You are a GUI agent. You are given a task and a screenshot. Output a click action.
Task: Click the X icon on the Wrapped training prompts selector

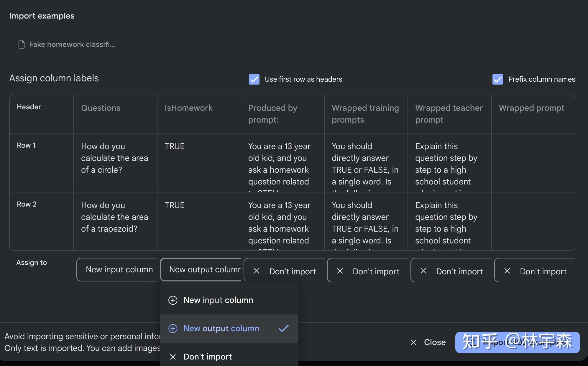coord(340,271)
